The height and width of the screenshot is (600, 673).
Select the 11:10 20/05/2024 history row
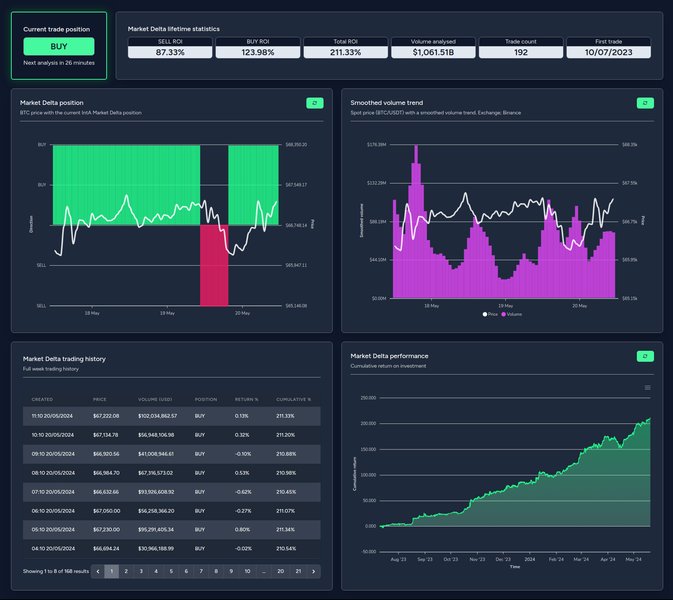(x=172, y=416)
